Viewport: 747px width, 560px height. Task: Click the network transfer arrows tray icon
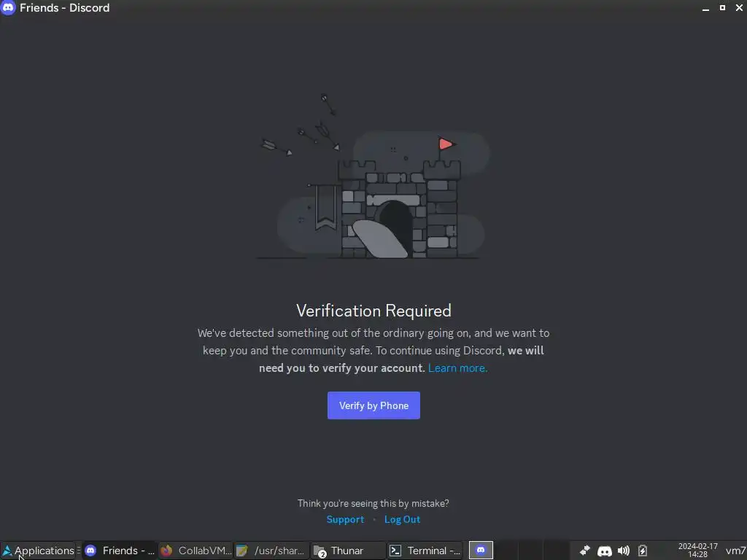point(584,551)
